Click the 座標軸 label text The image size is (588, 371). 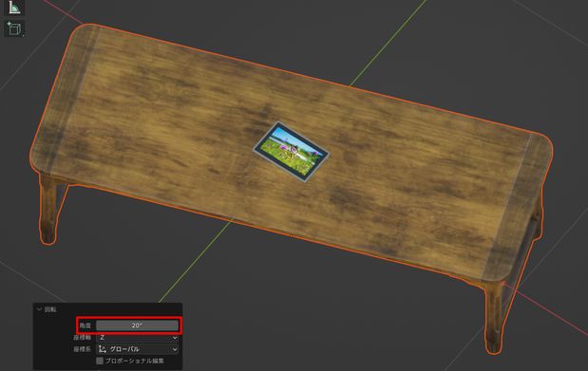[x=82, y=338]
